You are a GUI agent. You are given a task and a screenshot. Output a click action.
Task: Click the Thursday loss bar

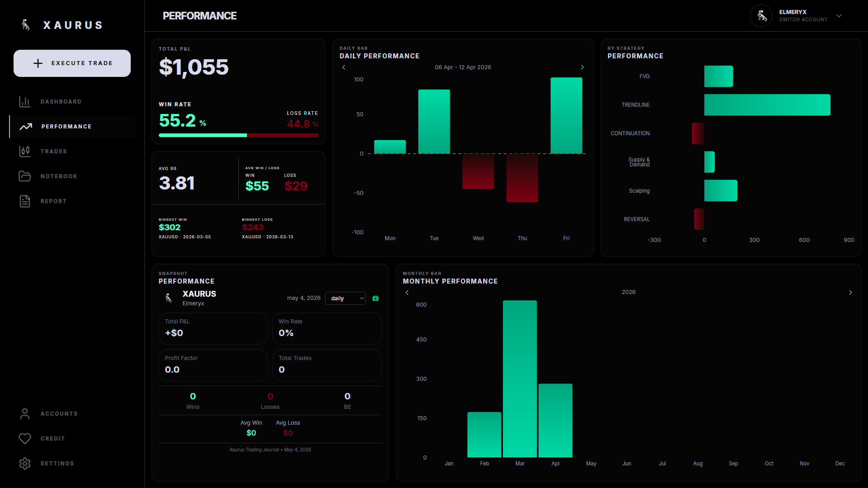pyautogui.click(x=522, y=178)
